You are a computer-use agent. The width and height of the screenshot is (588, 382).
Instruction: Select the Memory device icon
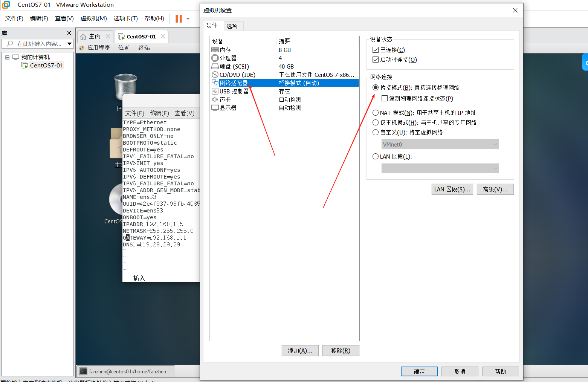[x=215, y=50]
